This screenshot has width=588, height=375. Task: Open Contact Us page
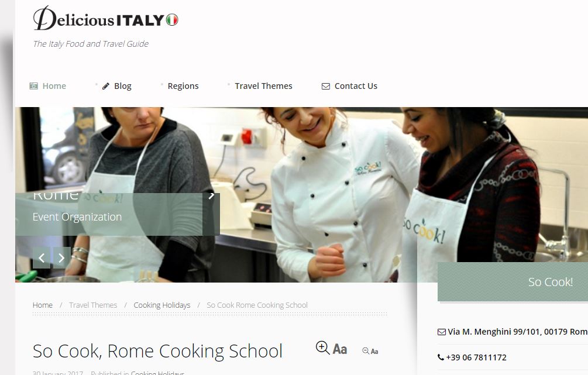coord(356,86)
